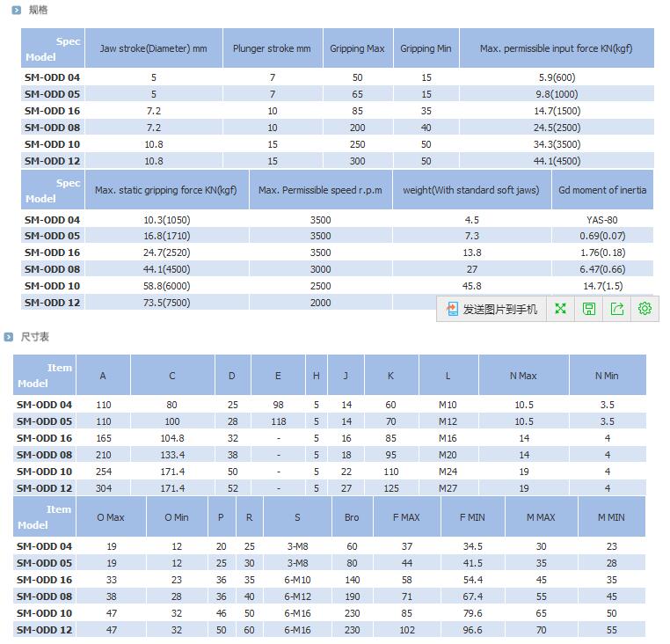This screenshot has width=670, height=644.
Task: Click the arrow icon beside 尺寸表 heading
Action: click(8, 337)
